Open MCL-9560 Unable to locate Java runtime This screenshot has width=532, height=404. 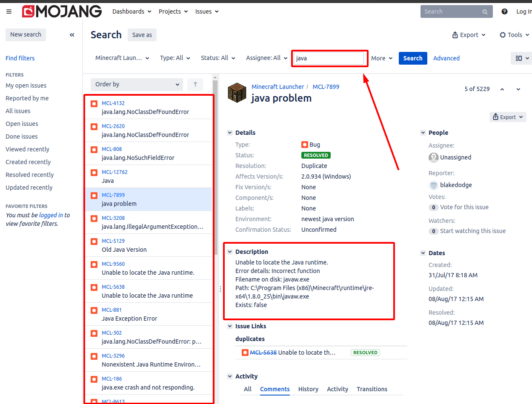point(148,268)
